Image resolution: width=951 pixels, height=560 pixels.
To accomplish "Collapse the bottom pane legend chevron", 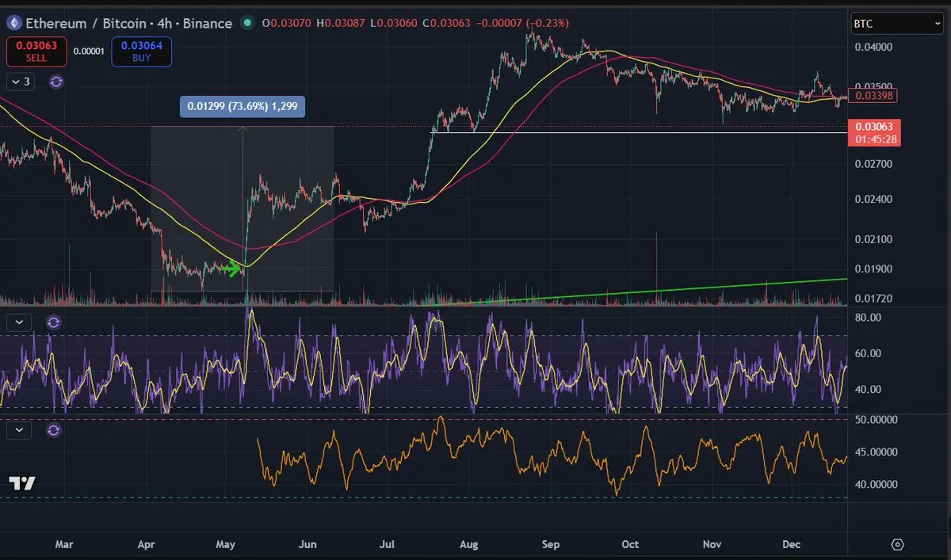I will click(19, 430).
